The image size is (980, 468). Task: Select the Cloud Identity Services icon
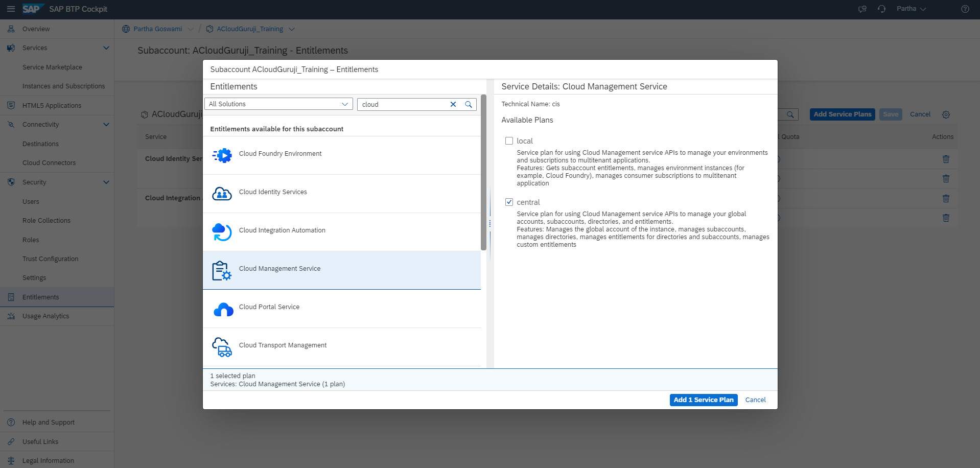(x=222, y=193)
